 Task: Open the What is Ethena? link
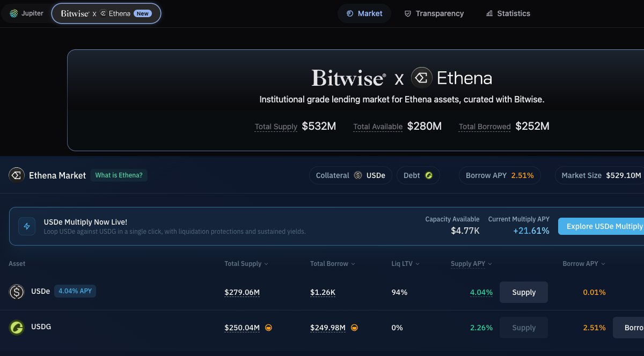119,175
